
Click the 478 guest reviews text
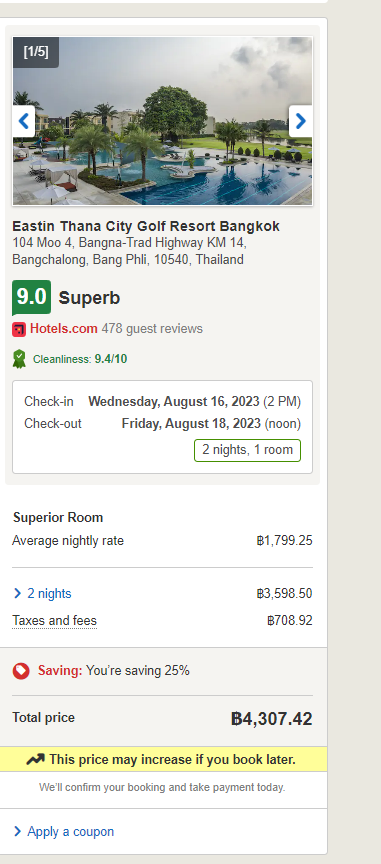(152, 329)
